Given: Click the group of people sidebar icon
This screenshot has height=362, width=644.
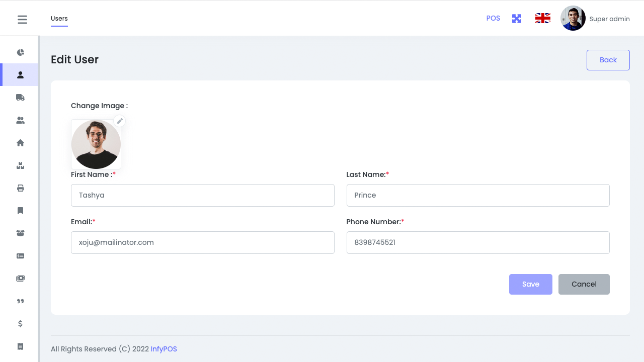Looking at the screenshot, I should pos(20,120).
